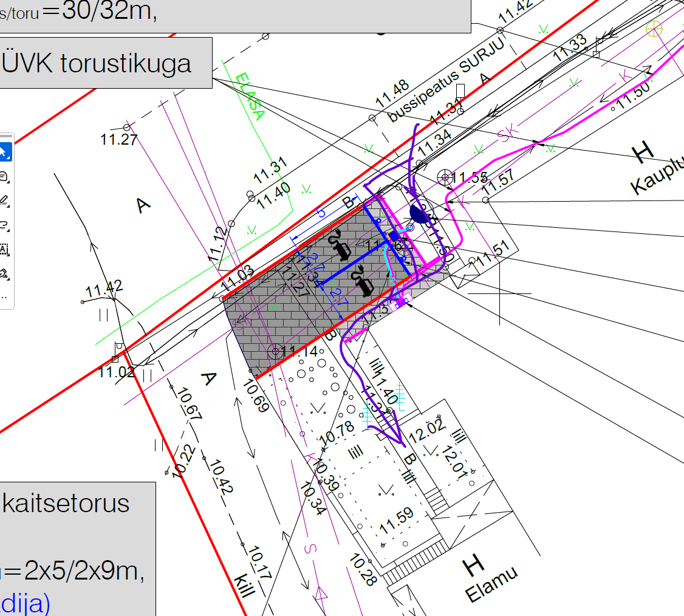The image size is (684, 616).
Task: Select the dark blue semicircle symbol
Action: pos(420,213)
